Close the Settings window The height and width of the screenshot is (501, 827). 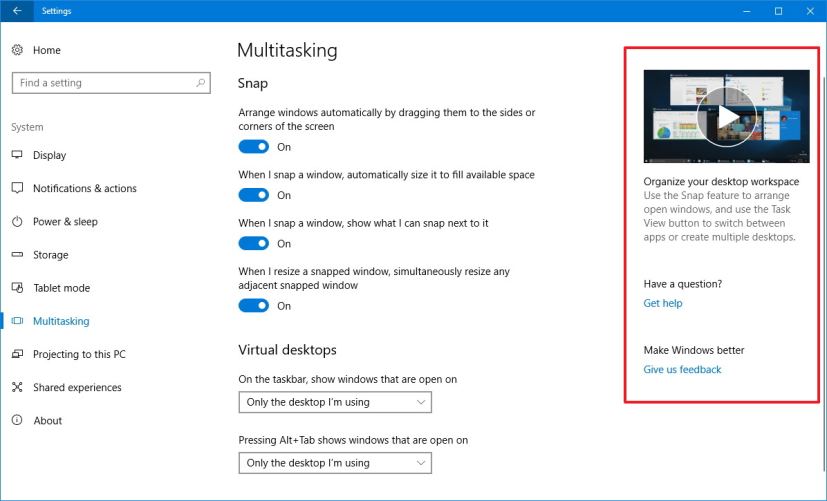pyautogui.click(x=811, y=11)
